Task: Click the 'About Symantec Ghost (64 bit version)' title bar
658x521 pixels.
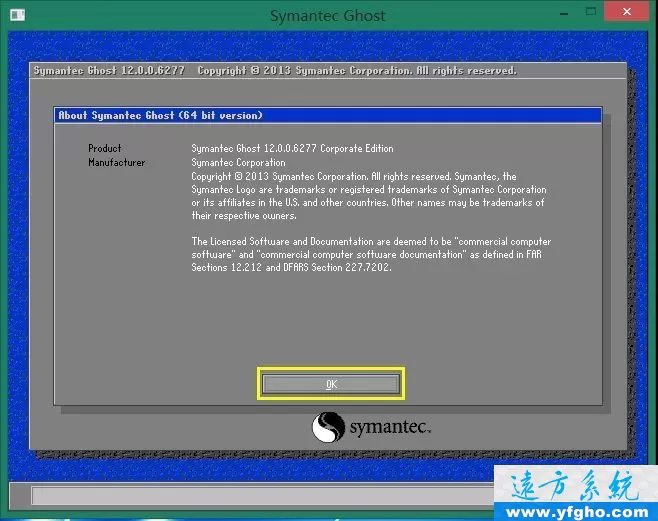Action: coord(328,115)
